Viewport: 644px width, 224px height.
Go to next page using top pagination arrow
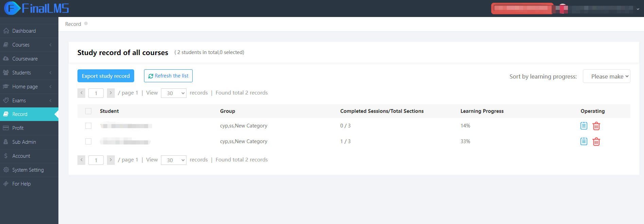111,93
